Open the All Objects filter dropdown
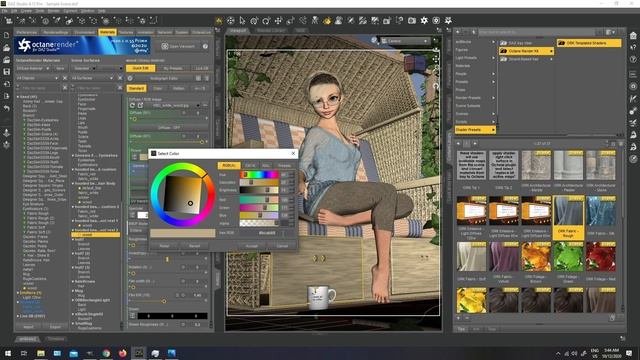This screenshot has height=360, width=640. pyautogui.click(x=38, y=78)
